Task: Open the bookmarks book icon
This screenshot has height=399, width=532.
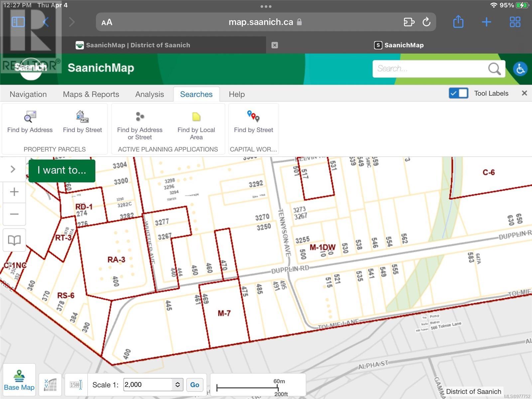Action: (14, 240)
